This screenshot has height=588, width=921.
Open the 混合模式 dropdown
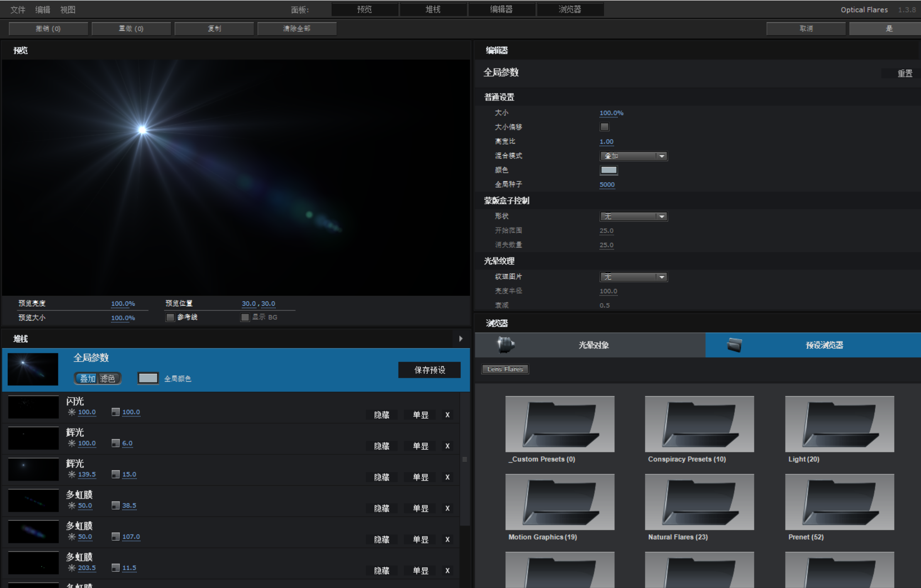pos(633,156)
